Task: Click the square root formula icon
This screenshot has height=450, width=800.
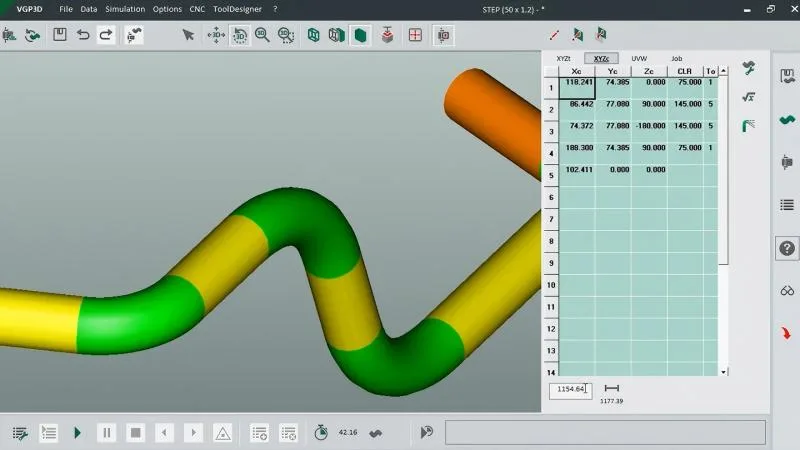Action: [x=748, y=97]
